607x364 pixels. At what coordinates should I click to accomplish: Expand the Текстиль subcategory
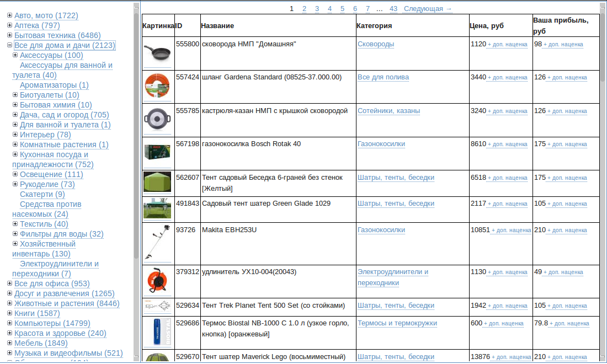click(x=15, y=223)
